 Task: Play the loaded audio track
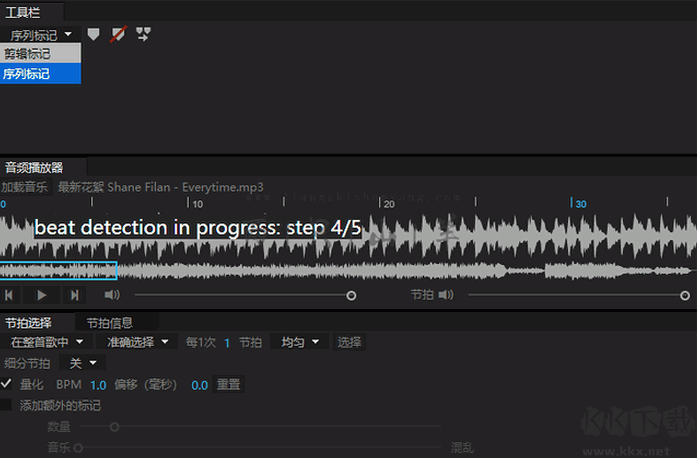(41, 295)
